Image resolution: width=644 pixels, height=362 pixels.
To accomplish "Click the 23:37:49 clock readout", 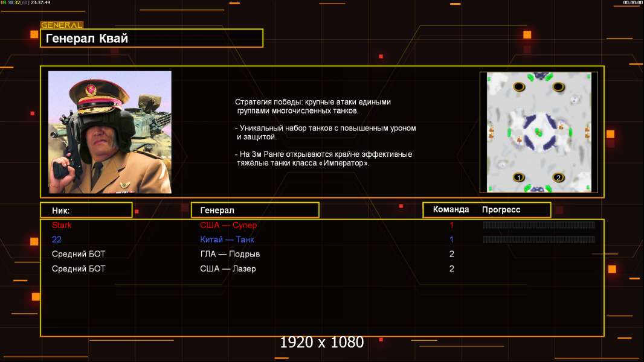I will (x=40, y=2).
